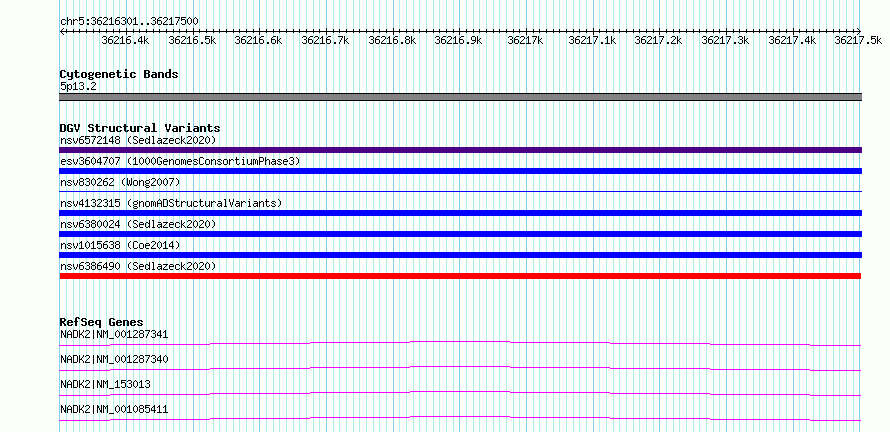Click ruler position 36216.8k
This screenshot has height=432, width=890.
[x=393, y=40]
